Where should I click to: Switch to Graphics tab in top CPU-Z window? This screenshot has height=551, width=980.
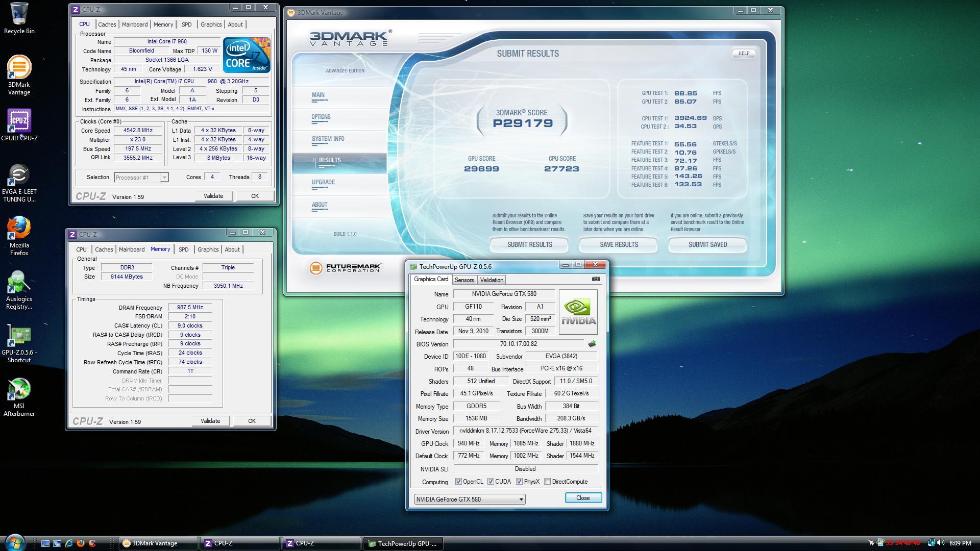click(211, 24)
